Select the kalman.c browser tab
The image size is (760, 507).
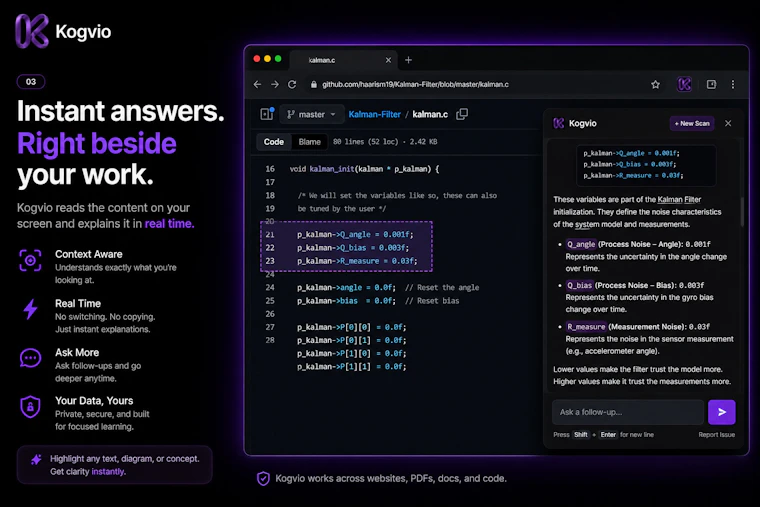tap(343, 60)
